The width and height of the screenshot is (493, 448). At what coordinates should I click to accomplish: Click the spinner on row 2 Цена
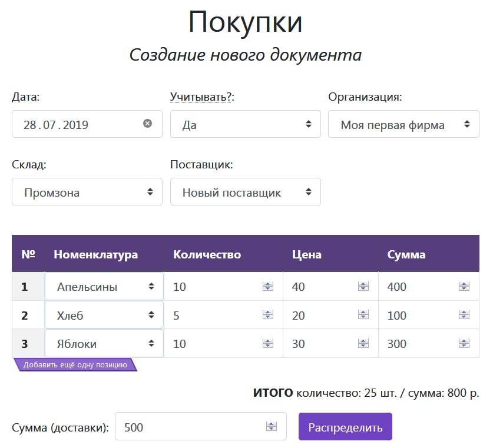click(x=363, y=316)
